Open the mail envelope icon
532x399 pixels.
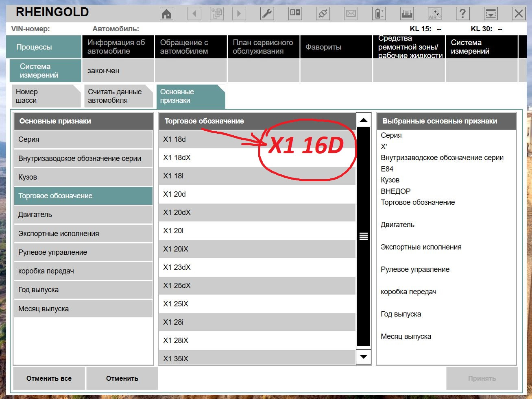point(351,14)
